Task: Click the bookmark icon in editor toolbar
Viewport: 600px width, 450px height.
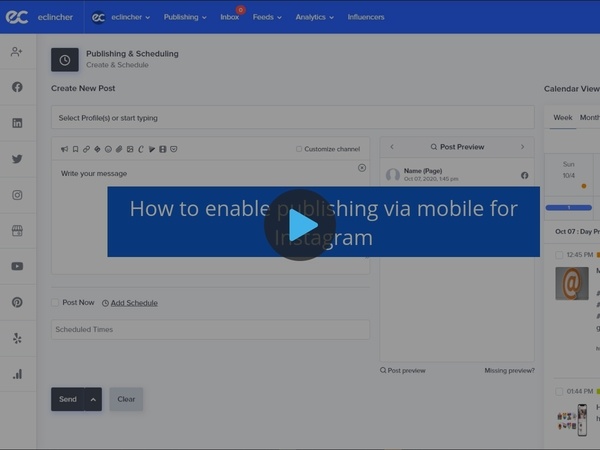Action: coord(75,149)
